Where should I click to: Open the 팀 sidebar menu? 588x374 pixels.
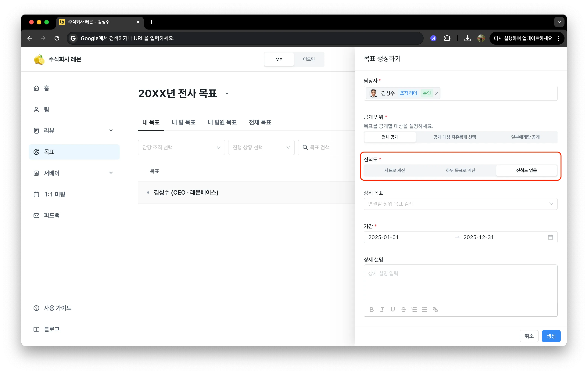pyautogui.click(x=74, y=110)
